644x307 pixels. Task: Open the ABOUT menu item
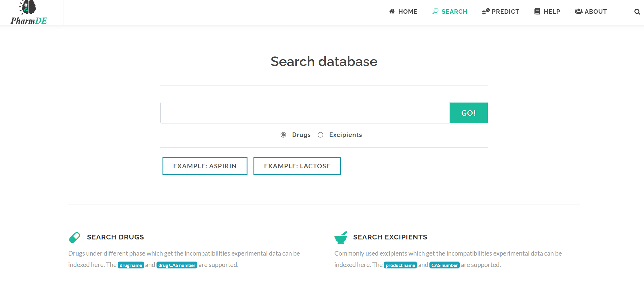click(x=591, y=12)
